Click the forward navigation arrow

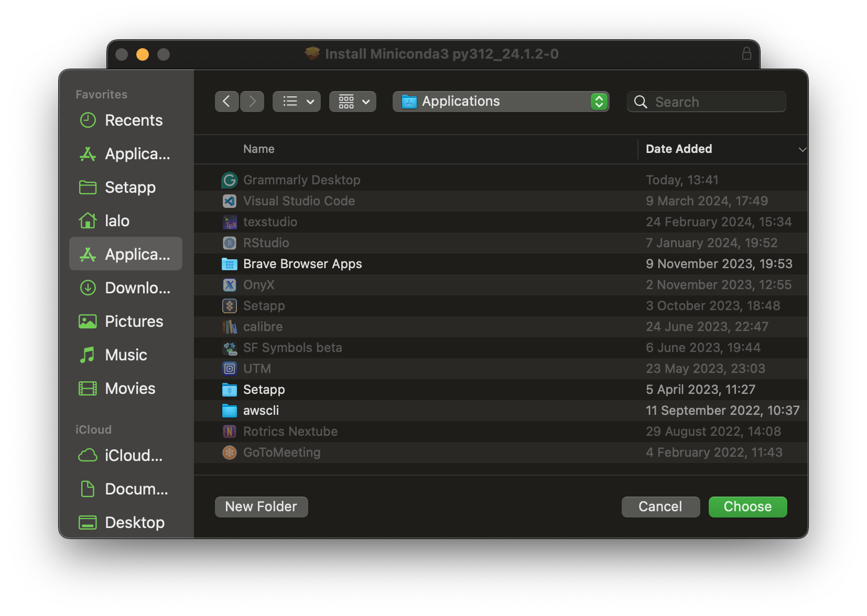click(252, 101)
